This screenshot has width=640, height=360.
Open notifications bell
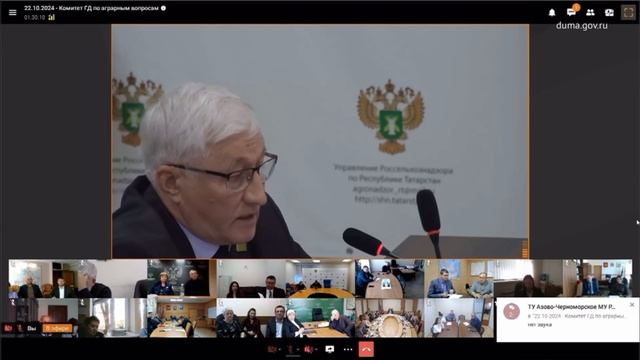click(x=552, y=13)
